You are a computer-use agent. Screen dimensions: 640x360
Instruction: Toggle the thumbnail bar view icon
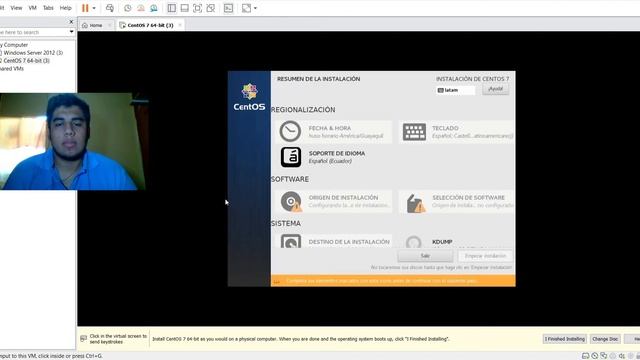(184, 8)
